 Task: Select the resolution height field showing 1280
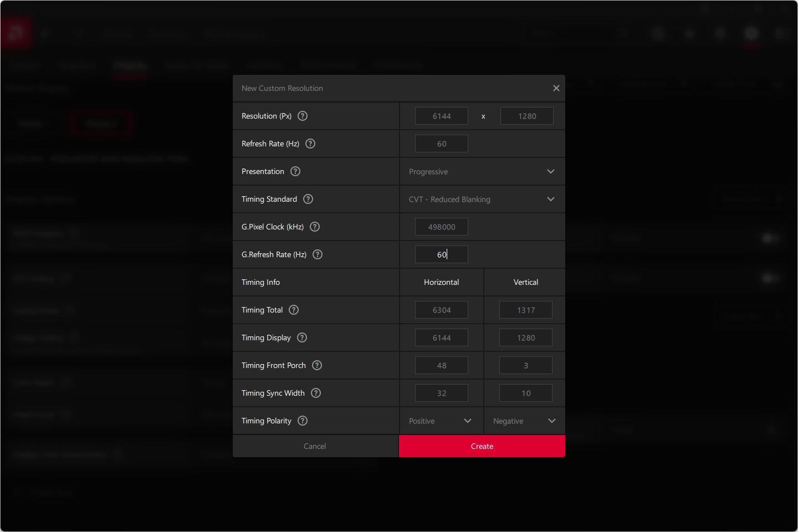[526, 116]
